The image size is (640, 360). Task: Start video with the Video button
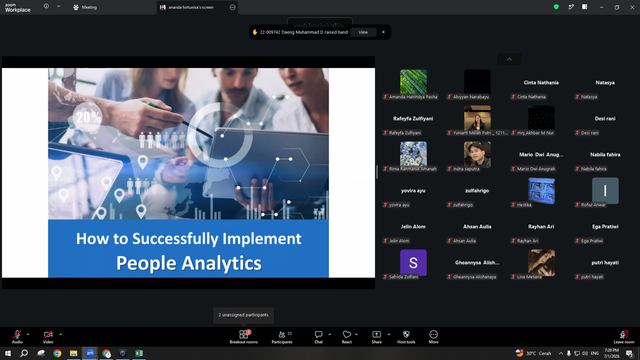point(48,336)
